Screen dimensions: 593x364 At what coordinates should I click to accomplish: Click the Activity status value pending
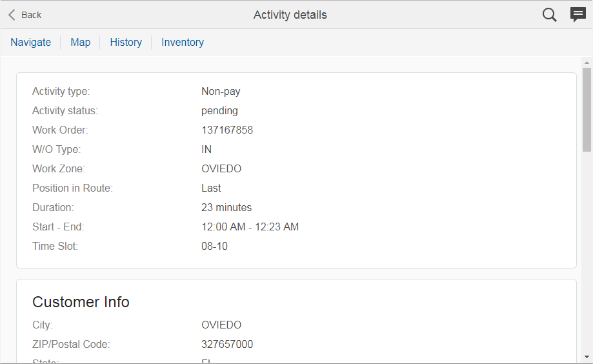[219, 111]
